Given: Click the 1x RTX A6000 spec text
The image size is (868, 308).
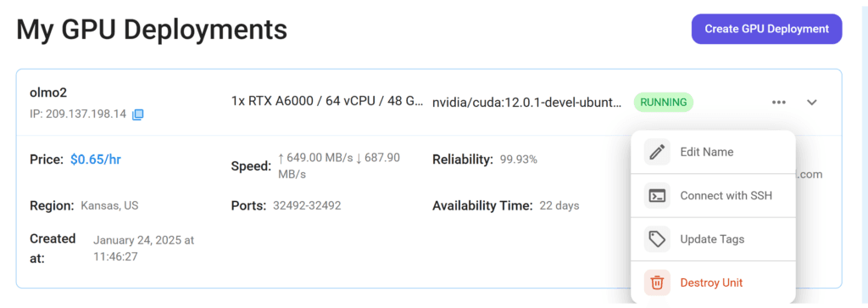Looking at the screenshot, I should (328, 101).
